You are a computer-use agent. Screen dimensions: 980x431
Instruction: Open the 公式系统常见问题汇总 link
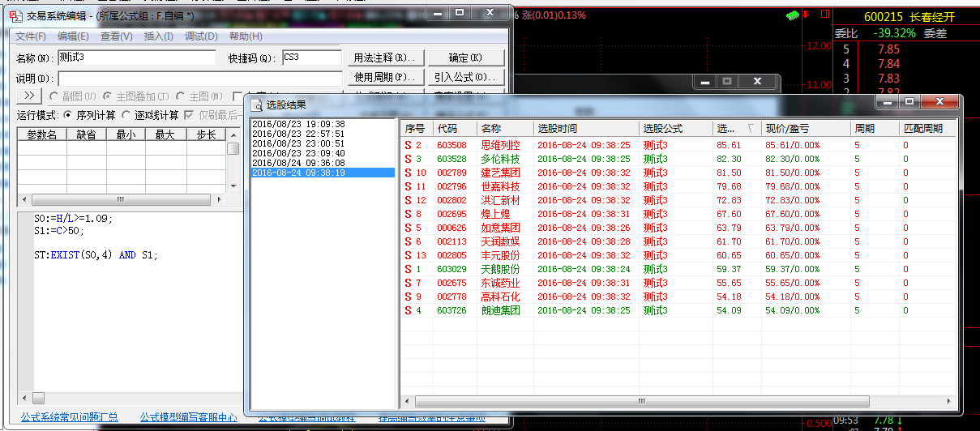click(x=69, y=417)
